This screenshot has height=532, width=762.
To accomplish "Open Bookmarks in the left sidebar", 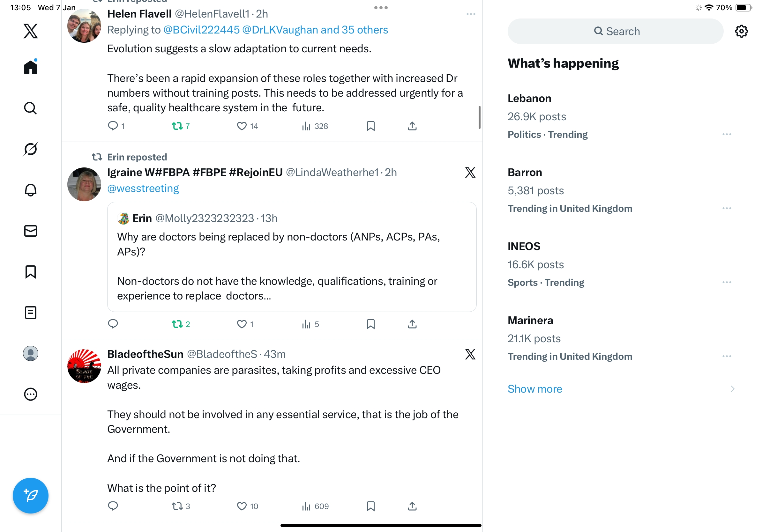I will coord(31,272).
